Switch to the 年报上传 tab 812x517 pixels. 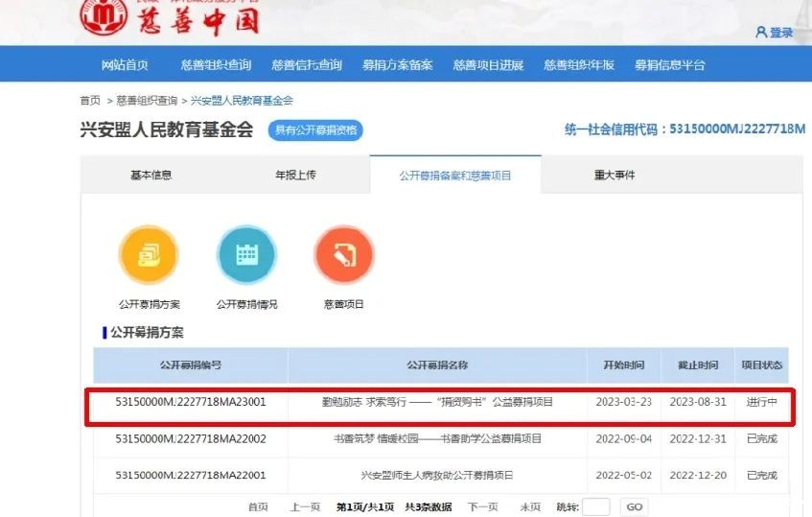point(295,176)
